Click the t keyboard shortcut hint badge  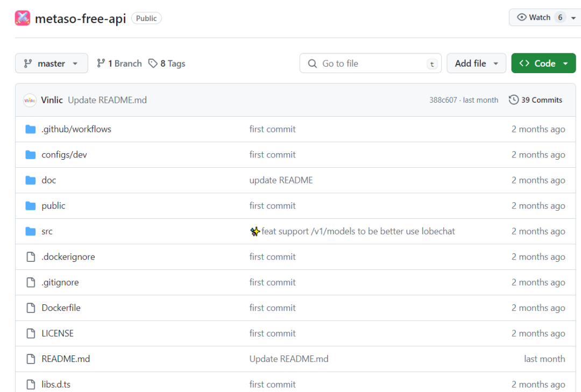[x=432, y=64]
